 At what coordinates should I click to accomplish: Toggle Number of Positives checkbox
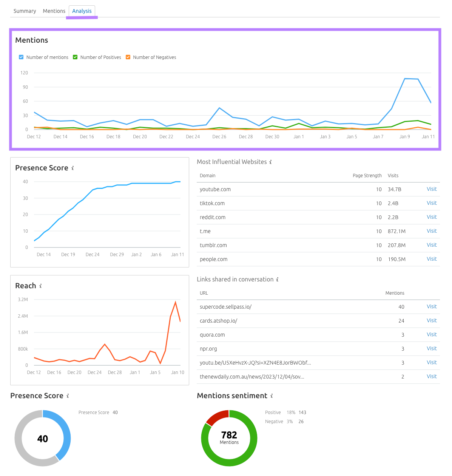[x=75, y=57]
